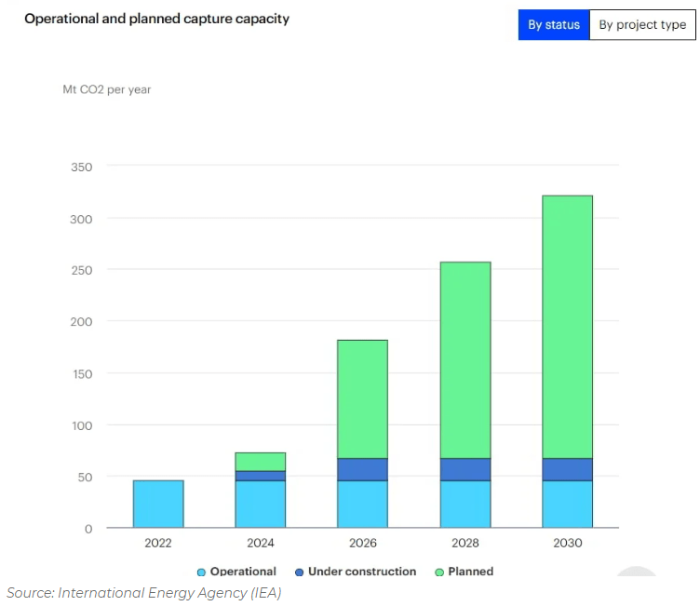Click the green Planned legend dot

tap(439, 572)
